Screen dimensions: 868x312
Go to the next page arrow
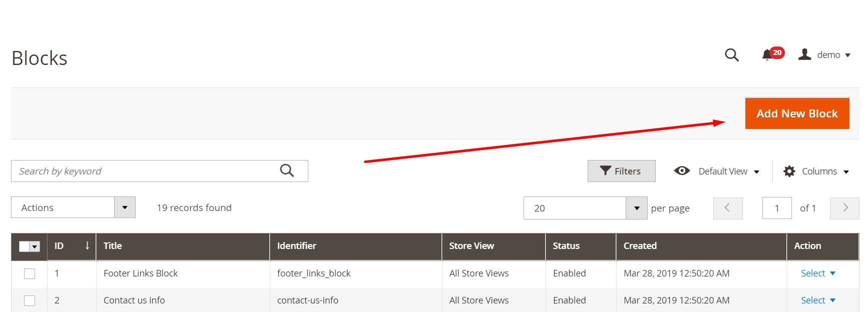tap(844, 208)
